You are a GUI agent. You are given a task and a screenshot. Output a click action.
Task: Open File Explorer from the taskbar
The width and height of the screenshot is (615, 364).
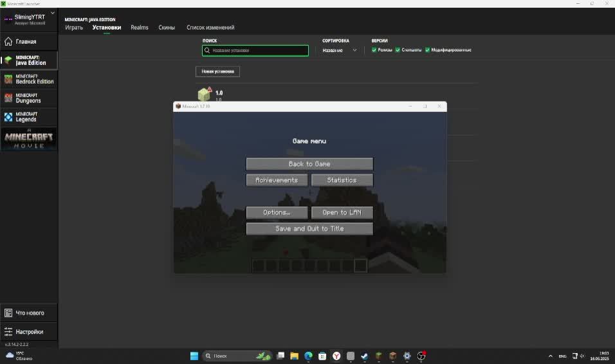click(295, 356)
